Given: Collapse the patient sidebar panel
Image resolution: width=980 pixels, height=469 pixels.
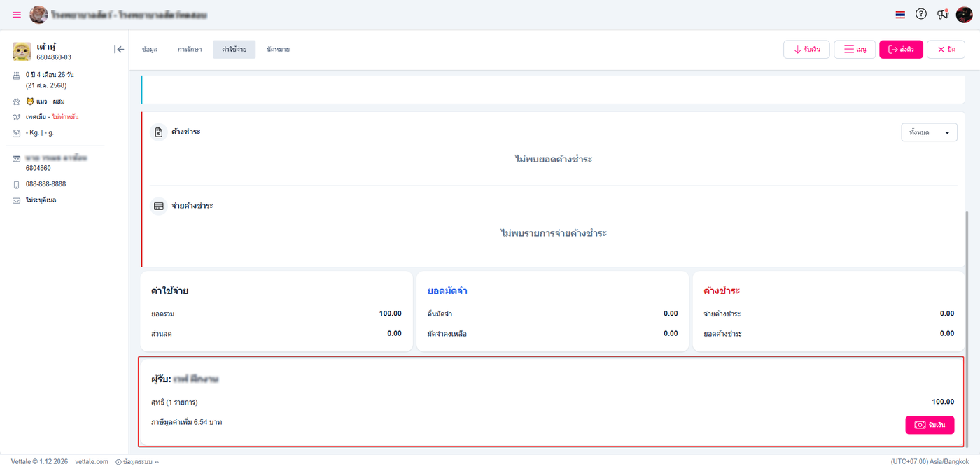Looking at the screenshot, I should click(119, 49).
